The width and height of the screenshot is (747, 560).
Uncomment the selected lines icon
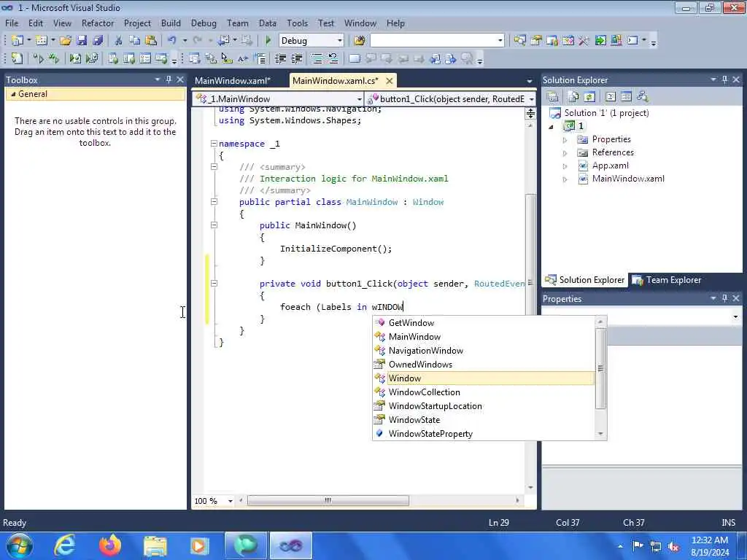(x=333, y=58)
